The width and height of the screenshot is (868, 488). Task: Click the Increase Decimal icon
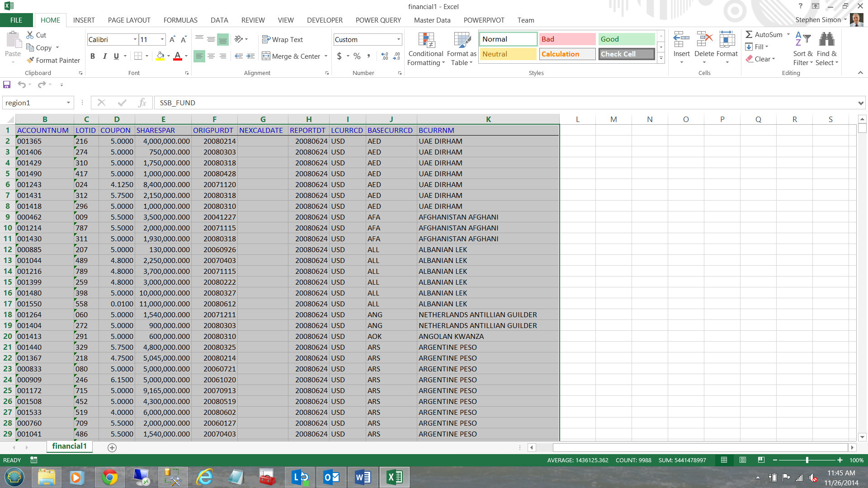[x=384, y=56]
